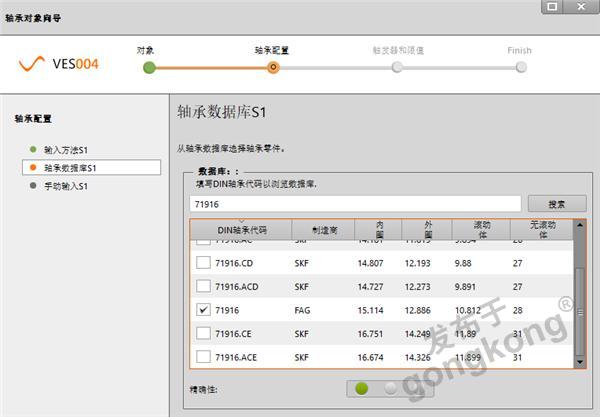Close the bearing wizard window
This screenshot has height=417, width=600.
(x=581, y=7)
